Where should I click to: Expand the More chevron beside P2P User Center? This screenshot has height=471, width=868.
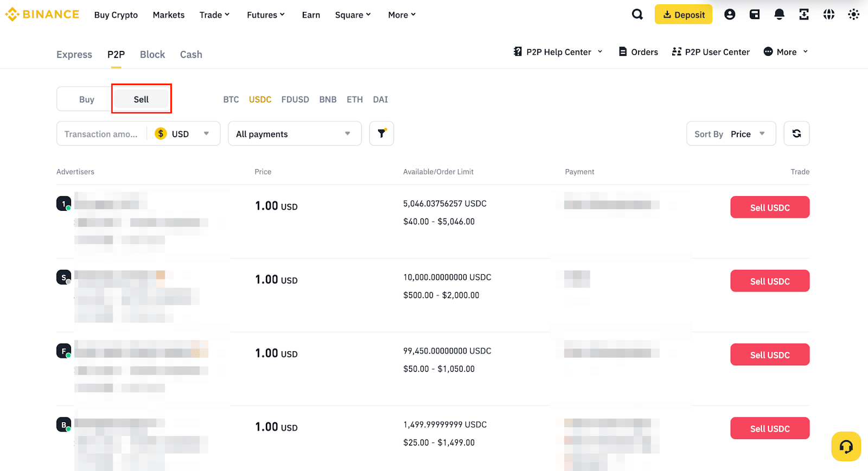(x=805, y=51)
